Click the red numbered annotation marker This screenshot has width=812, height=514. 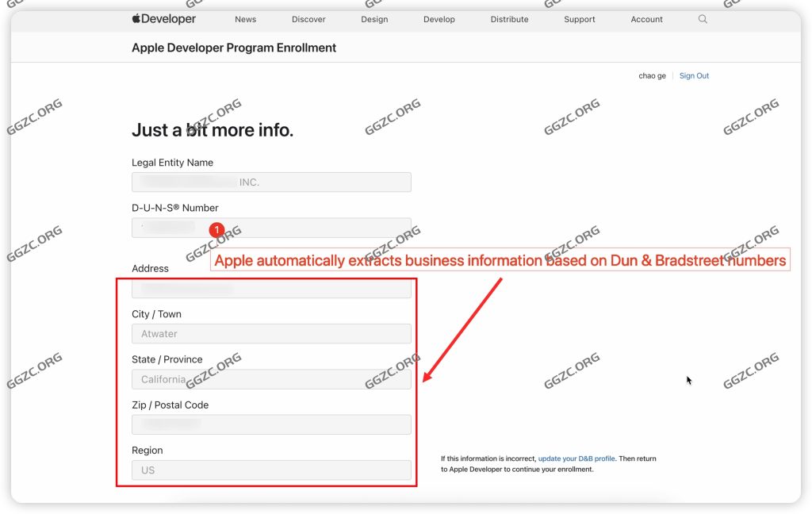[216, 230]
